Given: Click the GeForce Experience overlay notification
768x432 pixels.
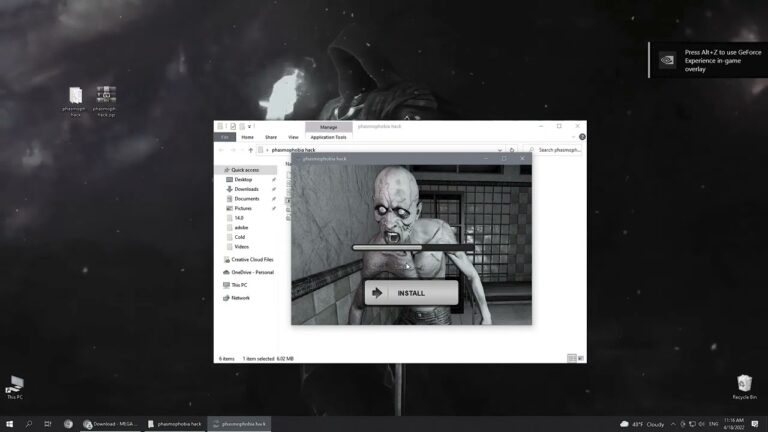Looking at the screenshot, I should click(x=708, y=60).
